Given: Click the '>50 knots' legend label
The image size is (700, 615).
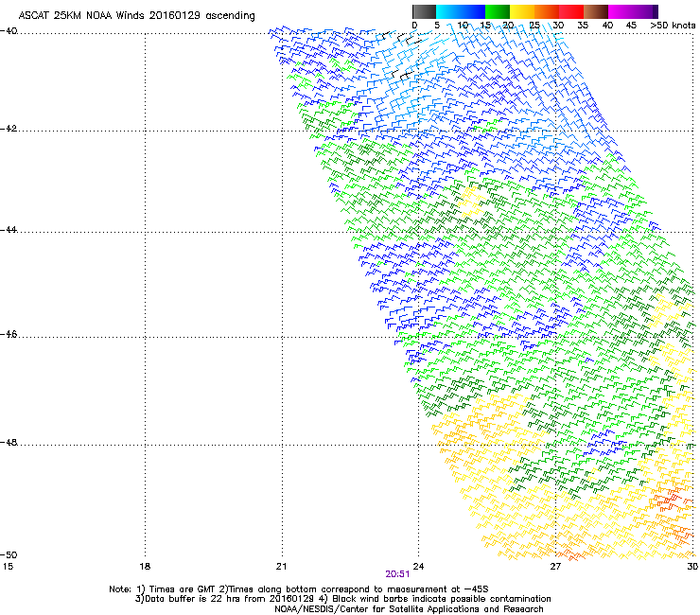Looking at the screenshot, I should click(x=673, y=26).
